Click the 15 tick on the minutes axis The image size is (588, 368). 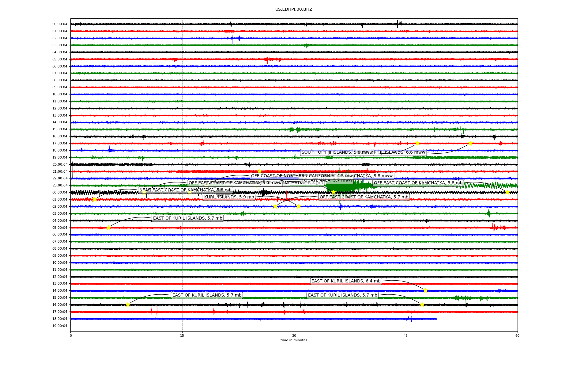[182, 335]
